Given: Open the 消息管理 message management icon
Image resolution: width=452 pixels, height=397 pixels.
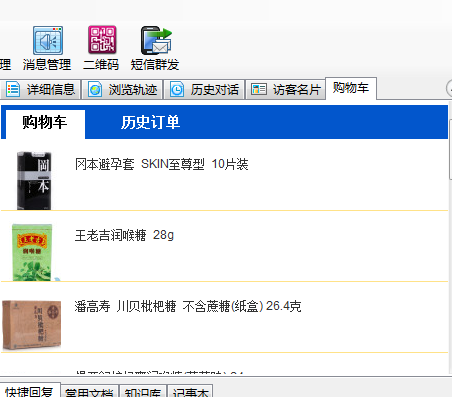Looking at the screenshot, I should 47,41.
